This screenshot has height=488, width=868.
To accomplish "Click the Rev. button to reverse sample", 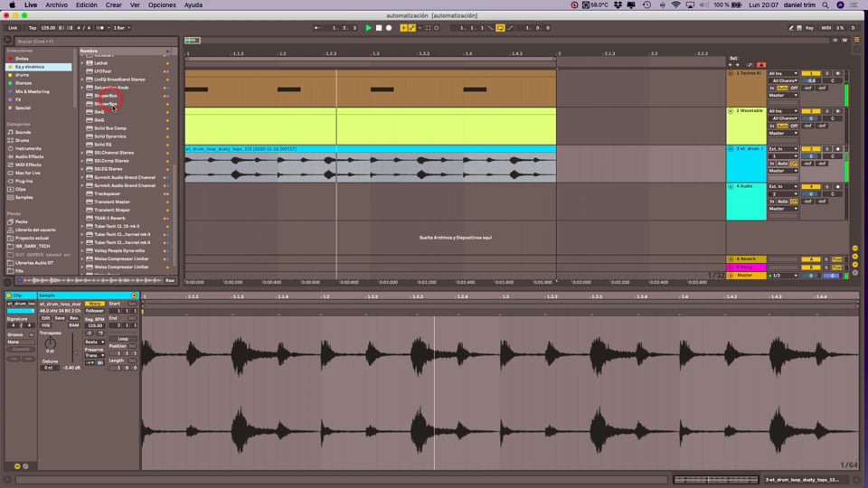I will 73,318.
